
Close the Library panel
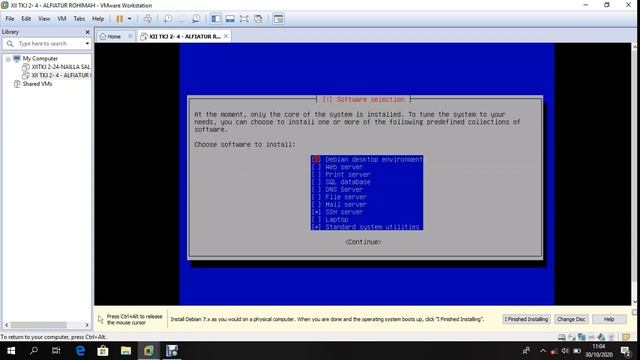click(87, 32)
